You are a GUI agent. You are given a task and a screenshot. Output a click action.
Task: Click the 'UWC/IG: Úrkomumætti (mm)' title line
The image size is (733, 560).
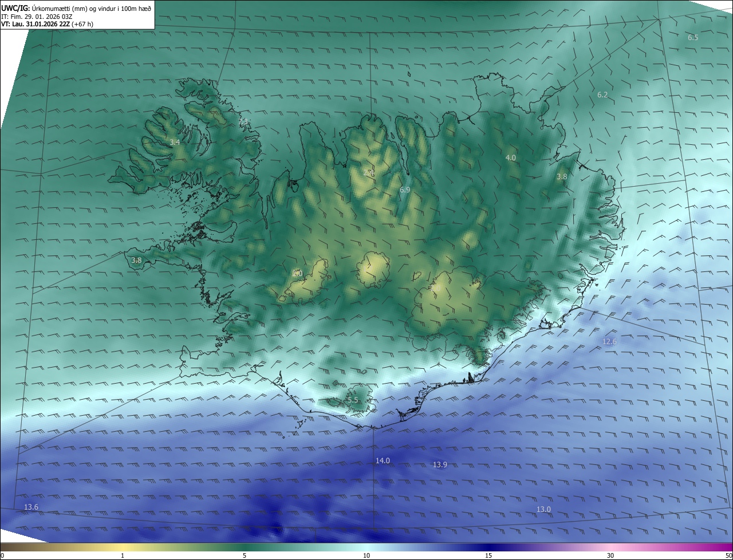pyautogui.click(x=76, y=7)
